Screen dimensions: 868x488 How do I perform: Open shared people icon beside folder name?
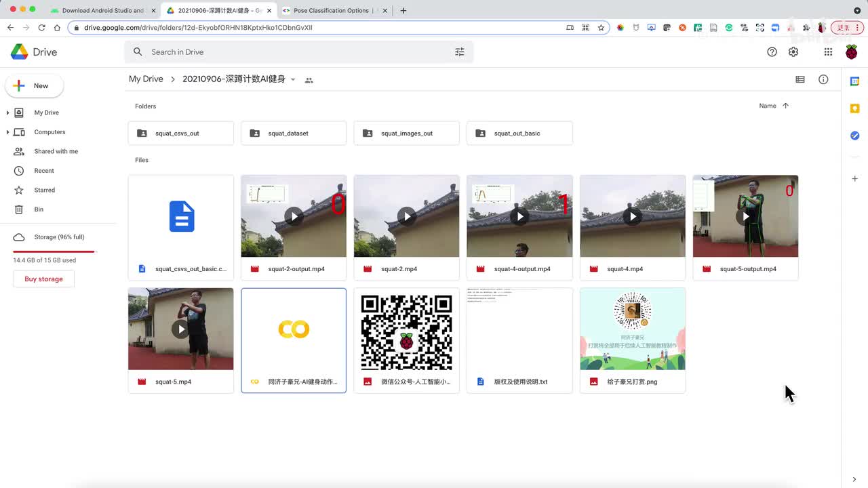tap(309, 80)
